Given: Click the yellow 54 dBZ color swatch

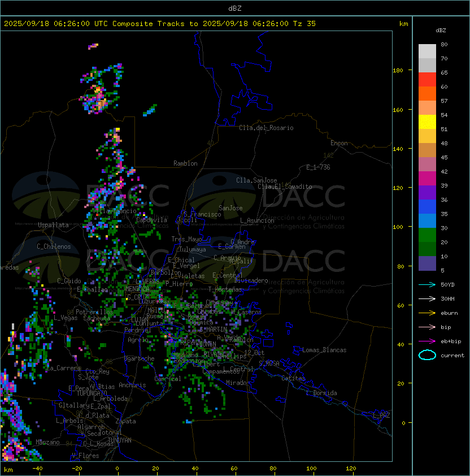Looking at the screenshot, I should 427,122.
